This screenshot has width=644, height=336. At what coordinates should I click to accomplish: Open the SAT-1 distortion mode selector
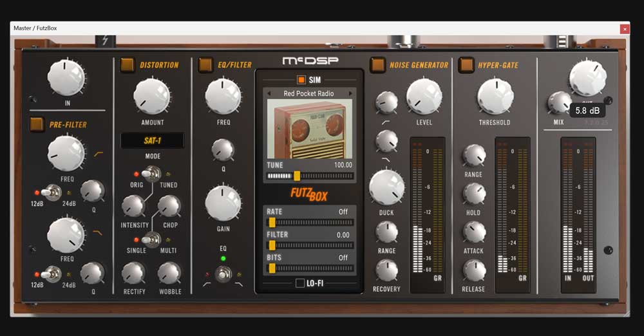(x=152, y=140)
